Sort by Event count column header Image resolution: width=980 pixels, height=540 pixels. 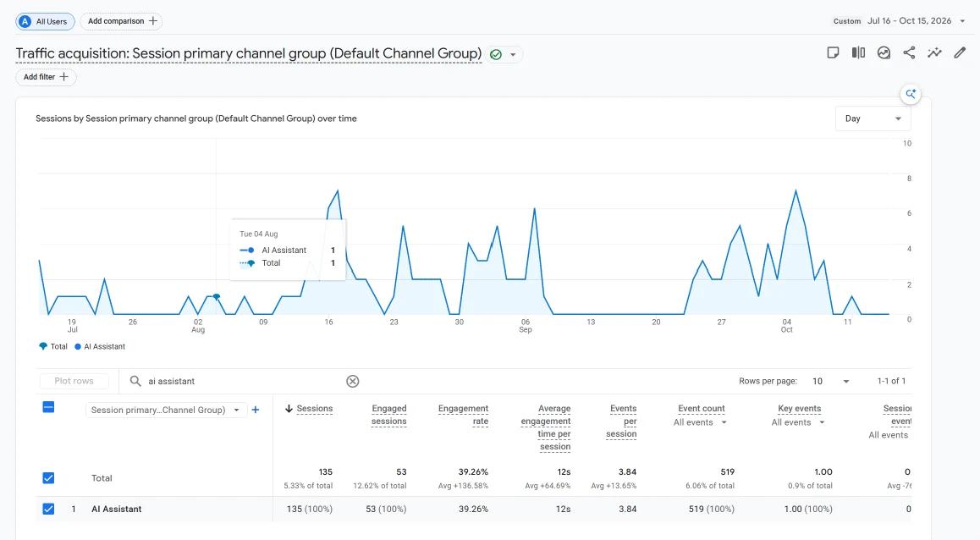702,409
